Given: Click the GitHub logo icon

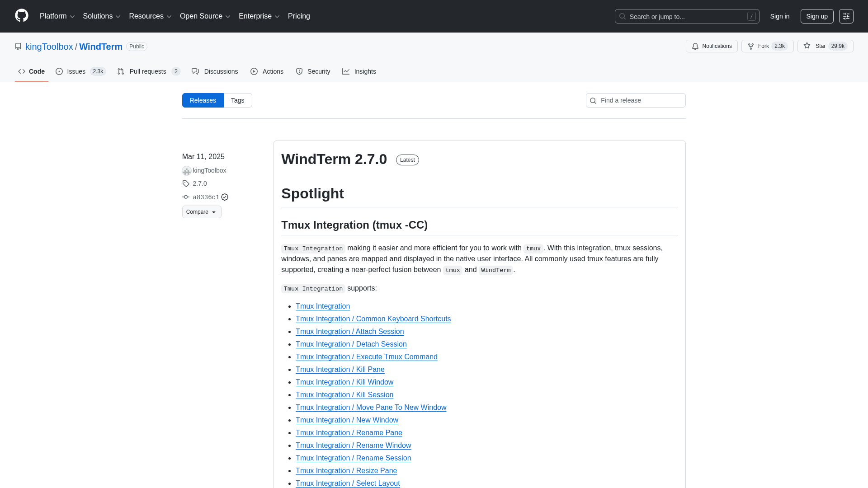Looking at the screenshot, I should [x=21, y=16].
